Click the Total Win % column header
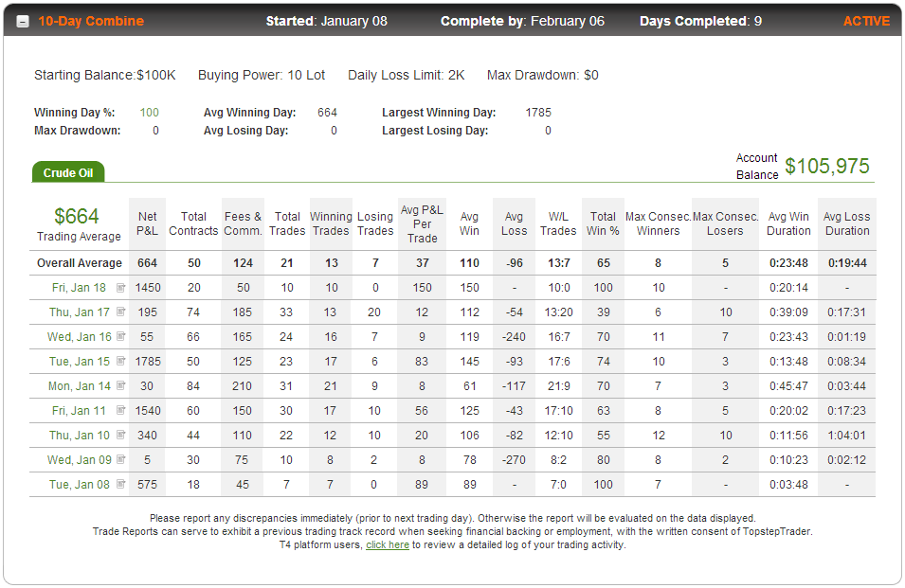905x588 pixels. click(x=603, y=223)
